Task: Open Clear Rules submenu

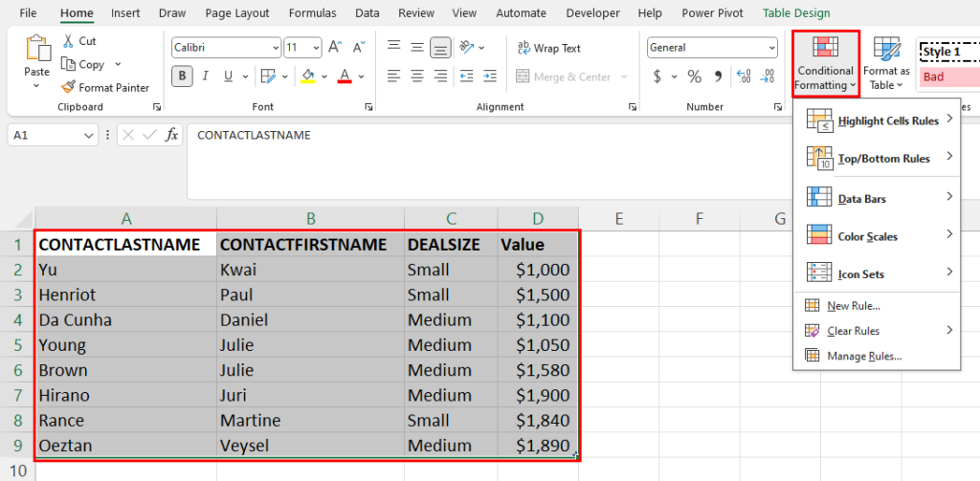Action: click(x=877, y=331)
